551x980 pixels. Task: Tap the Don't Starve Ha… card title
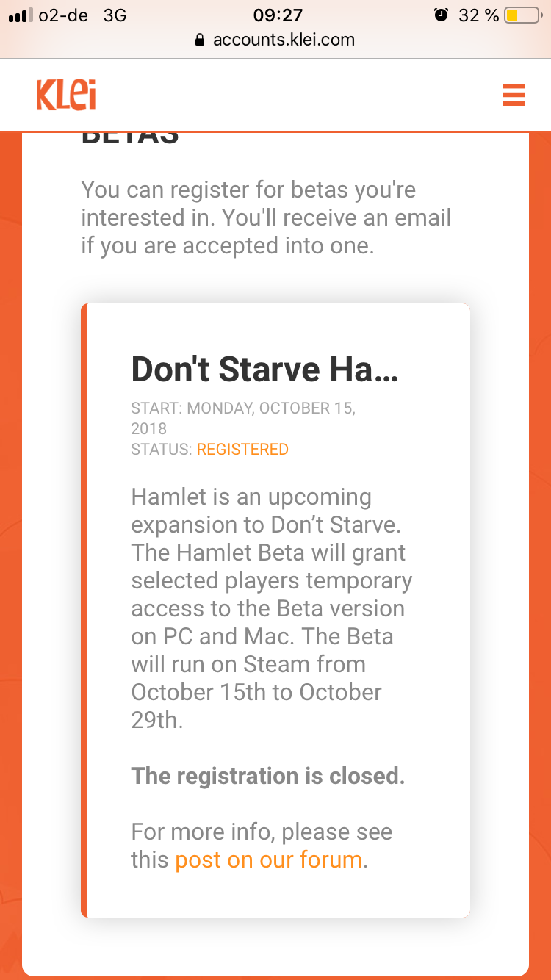point(264,370)
